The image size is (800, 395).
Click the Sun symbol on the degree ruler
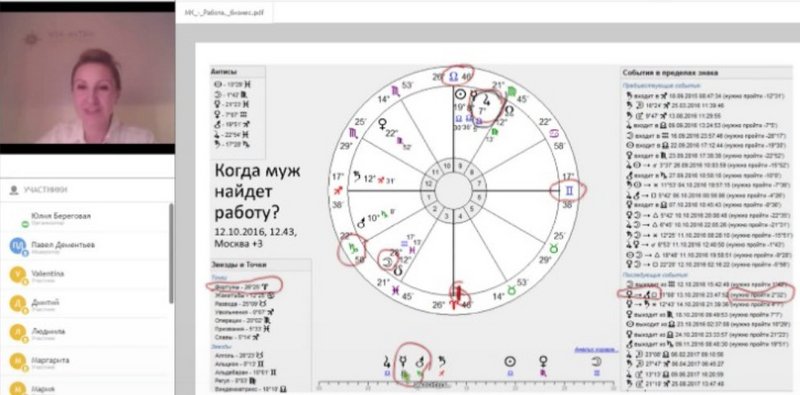pos(509,361)
